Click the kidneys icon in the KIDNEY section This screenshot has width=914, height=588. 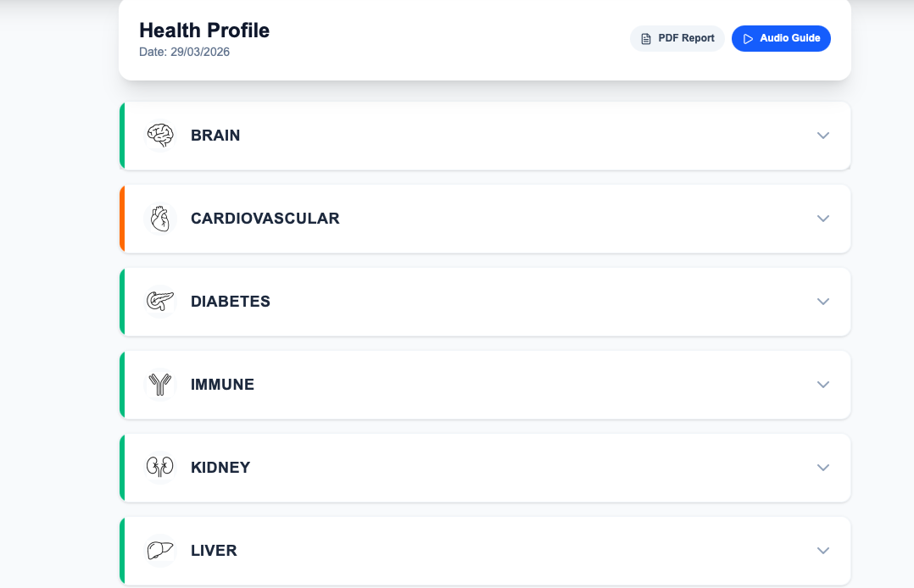(x=159, y=467)
